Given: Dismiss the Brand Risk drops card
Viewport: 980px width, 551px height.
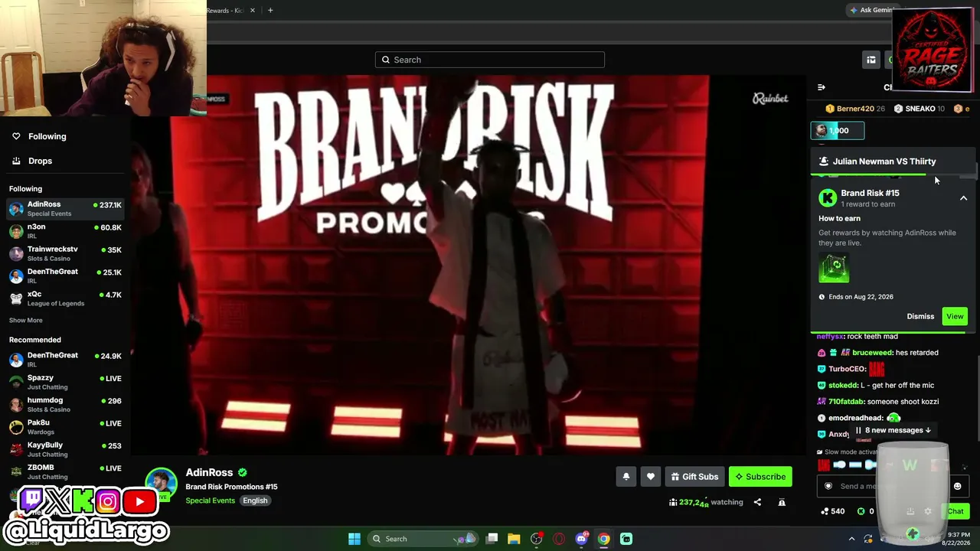Looking at the screenshot, I should click(920, 316).
